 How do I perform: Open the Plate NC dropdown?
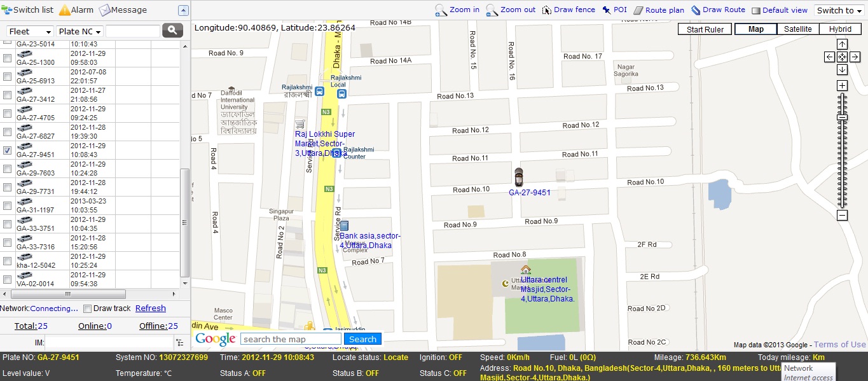coord(78,31)
